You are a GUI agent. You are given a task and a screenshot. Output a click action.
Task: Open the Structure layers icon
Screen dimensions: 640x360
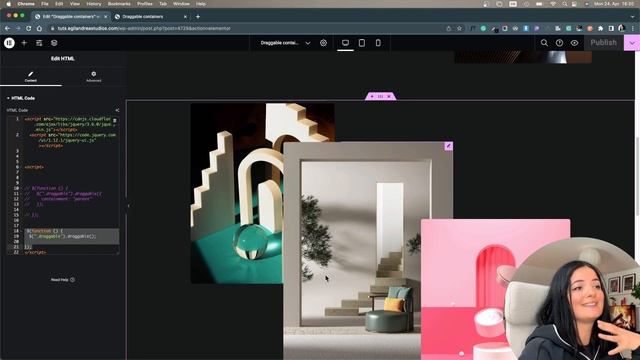[x=54, y=43]
